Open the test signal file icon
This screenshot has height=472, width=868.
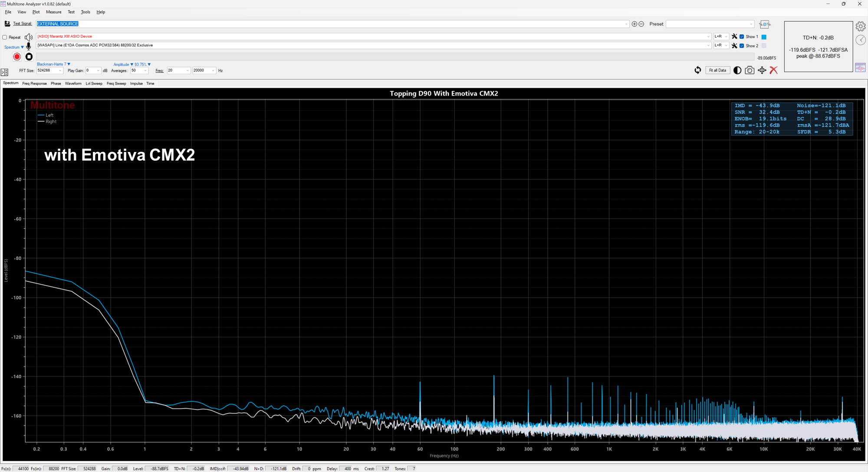(x=7, y=23)
